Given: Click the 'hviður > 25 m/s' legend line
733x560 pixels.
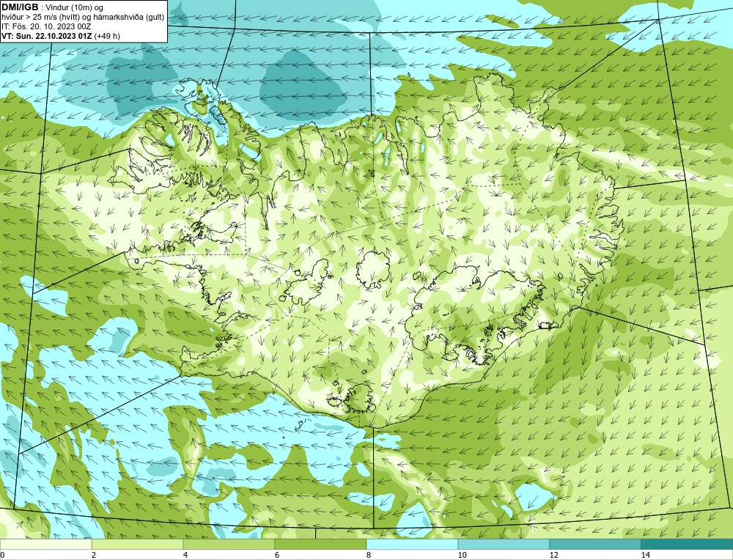Looking at the screenshot, I should 82,18.
